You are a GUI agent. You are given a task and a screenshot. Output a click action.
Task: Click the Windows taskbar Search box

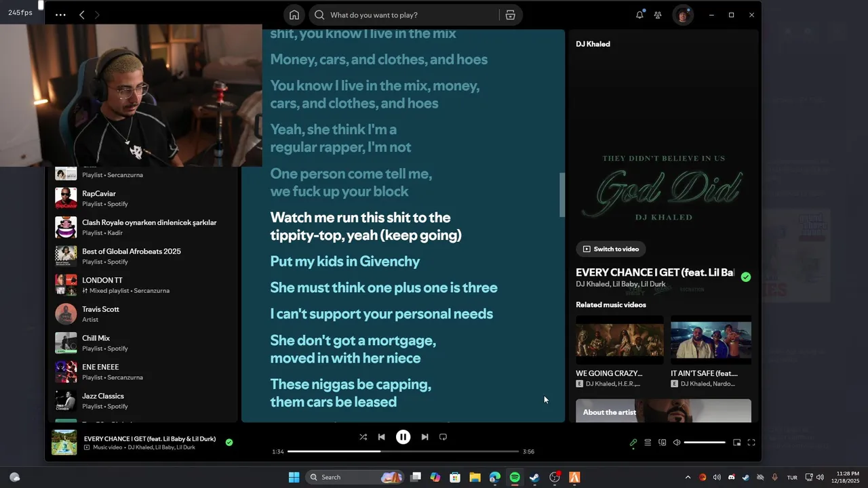click(356, 477)
